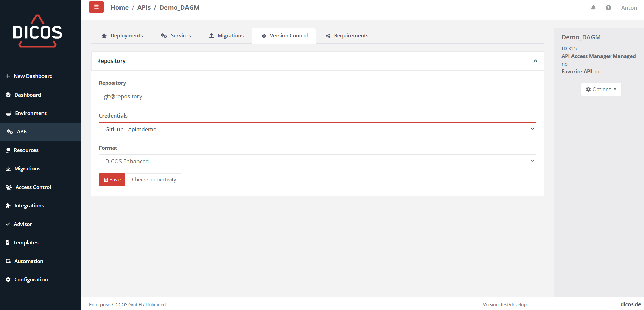Switch to the Deployments tab
Viewport: 644px width, 310px height.
pyautogui.click(x=122, y=36)
